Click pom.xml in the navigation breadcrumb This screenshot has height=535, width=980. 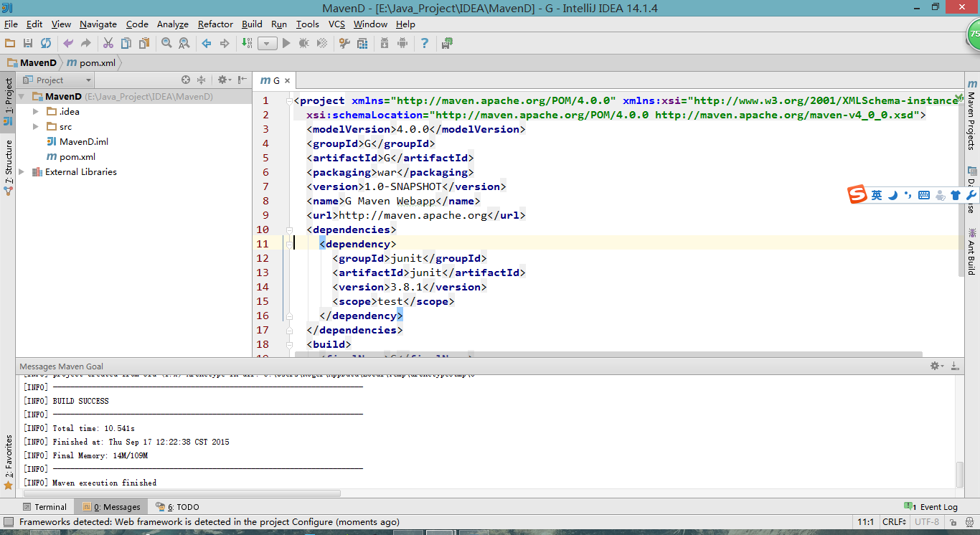[x=93, y=62]
